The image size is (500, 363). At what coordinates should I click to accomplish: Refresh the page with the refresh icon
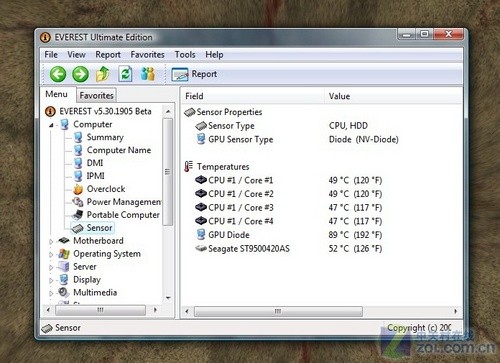[x=125, y=74]
